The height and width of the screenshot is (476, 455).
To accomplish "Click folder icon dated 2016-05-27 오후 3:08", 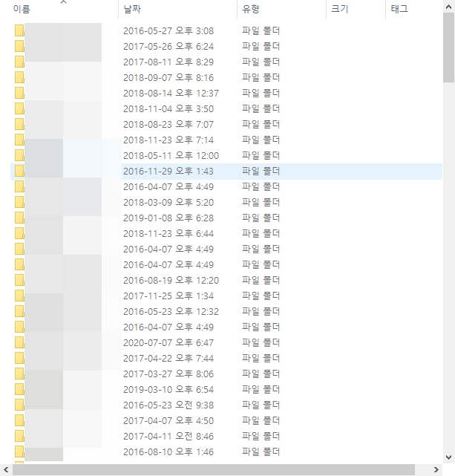I will pos(19,31).
